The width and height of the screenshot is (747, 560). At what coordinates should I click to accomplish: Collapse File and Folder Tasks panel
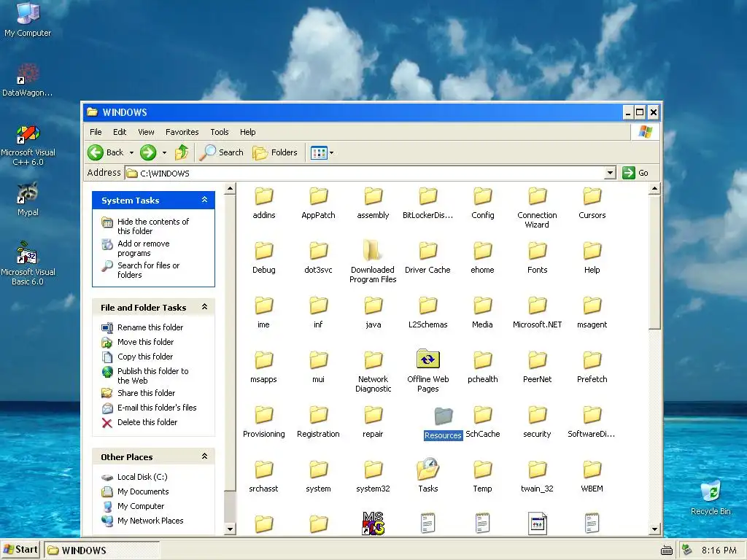click(204, 307)
